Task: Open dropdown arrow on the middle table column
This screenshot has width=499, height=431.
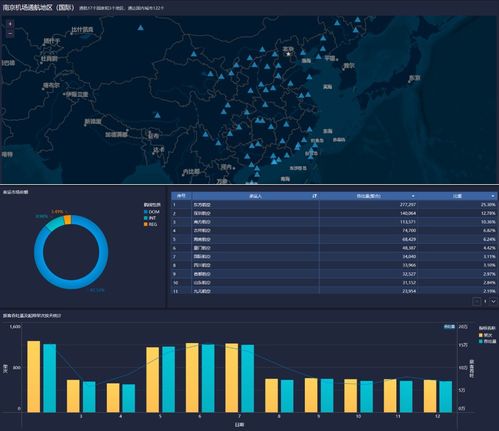Action: (413, 196)
